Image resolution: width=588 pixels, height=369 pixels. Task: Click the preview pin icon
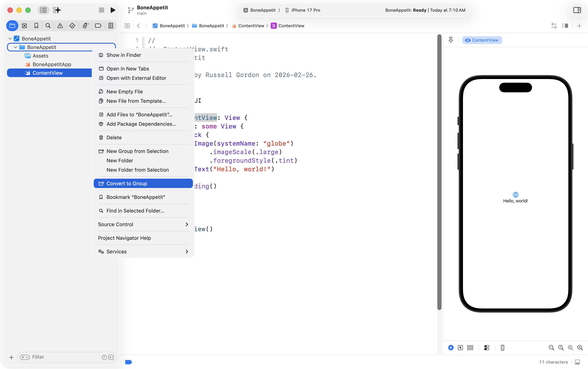tap(451, 40)
